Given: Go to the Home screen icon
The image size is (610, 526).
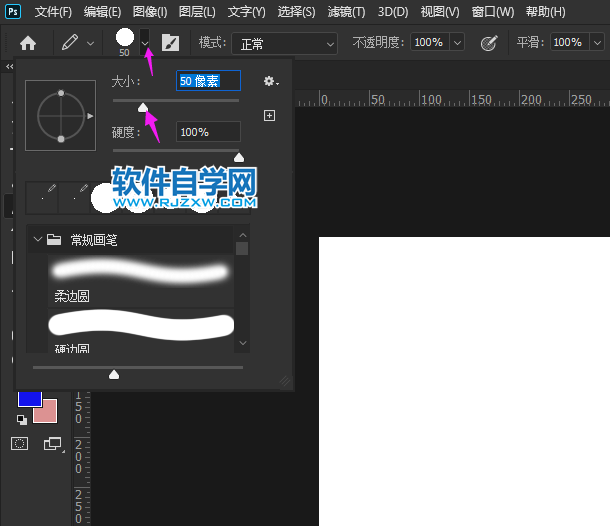Looking at the screenshot, I should point(28,43).
